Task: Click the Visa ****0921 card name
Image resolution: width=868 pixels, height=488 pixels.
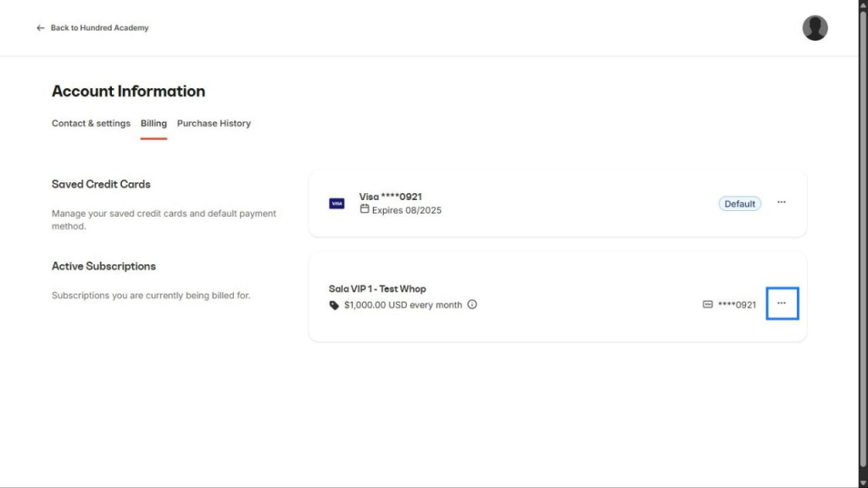Action: [x=390, y=197]
